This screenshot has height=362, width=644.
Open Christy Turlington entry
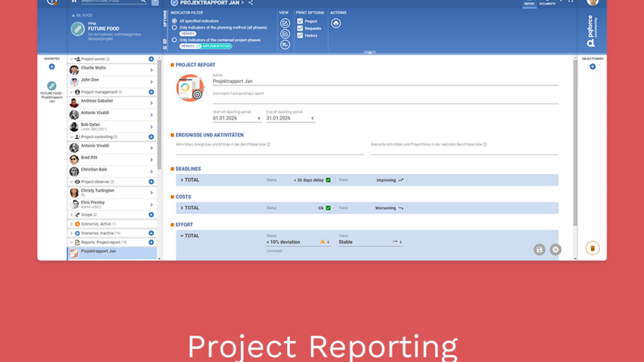112,192
